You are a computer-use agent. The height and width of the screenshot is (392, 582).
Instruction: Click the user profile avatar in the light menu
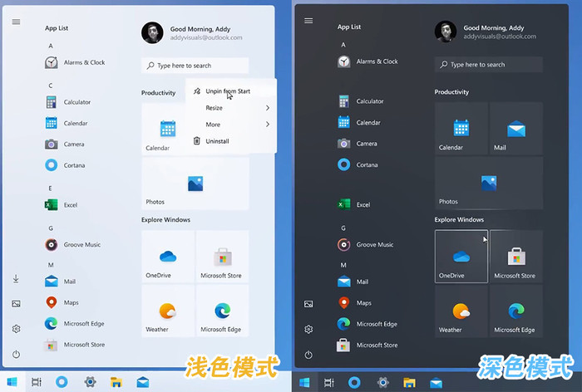[152, 32]
